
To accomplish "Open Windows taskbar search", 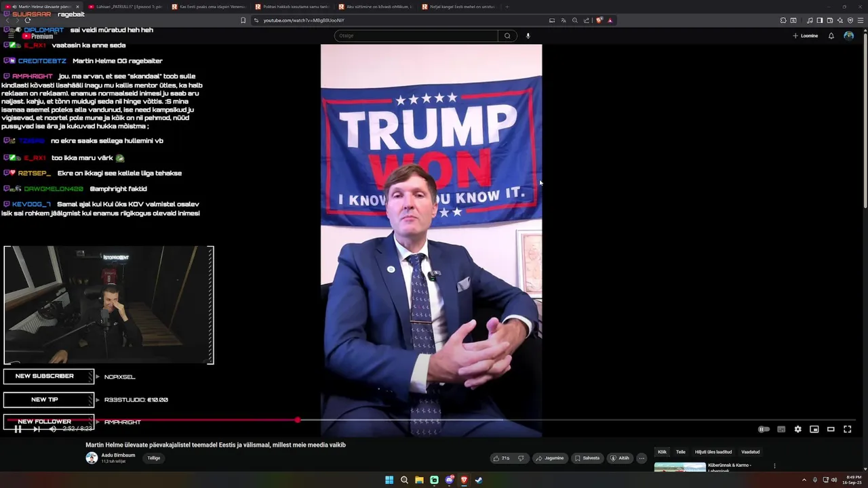I will coord(404,480).
